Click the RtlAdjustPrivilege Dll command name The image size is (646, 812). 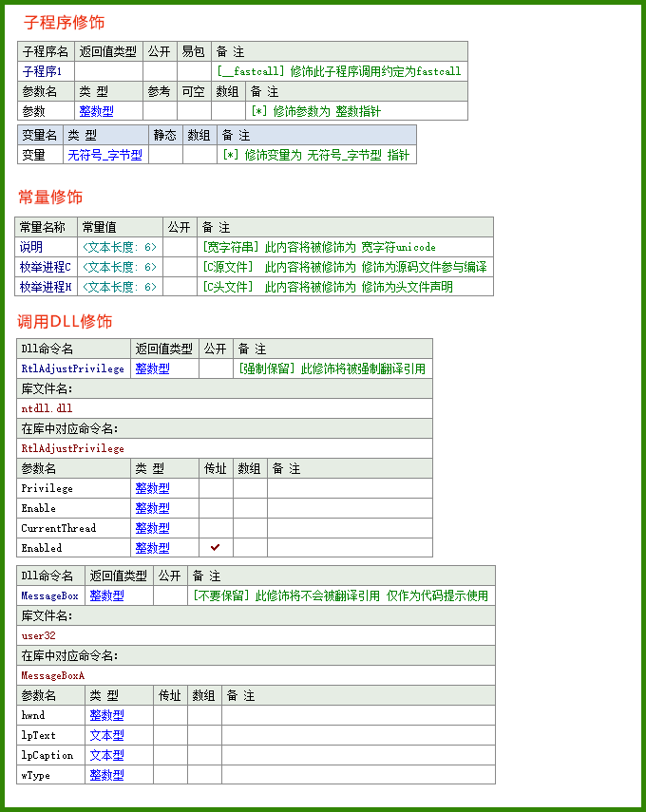point(72,368)
